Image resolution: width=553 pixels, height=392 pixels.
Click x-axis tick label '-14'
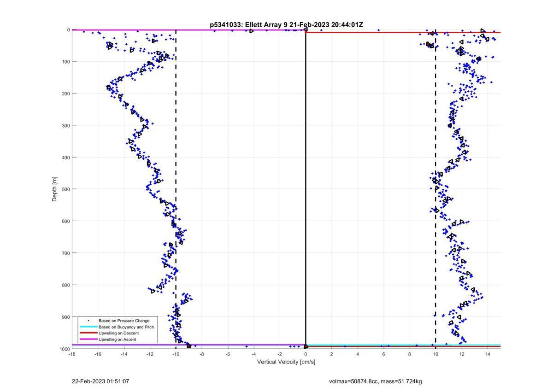(x=124, y=354)
